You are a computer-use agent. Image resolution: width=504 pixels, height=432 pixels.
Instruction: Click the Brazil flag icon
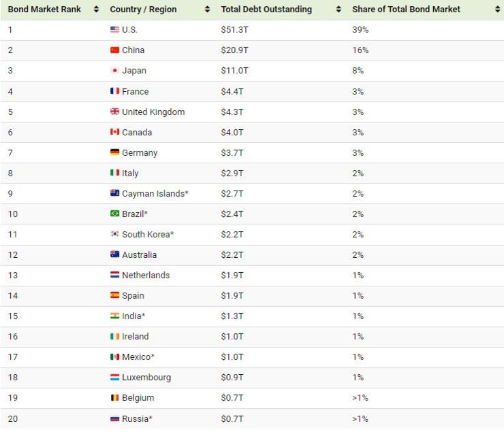click(x=114, y=214)
